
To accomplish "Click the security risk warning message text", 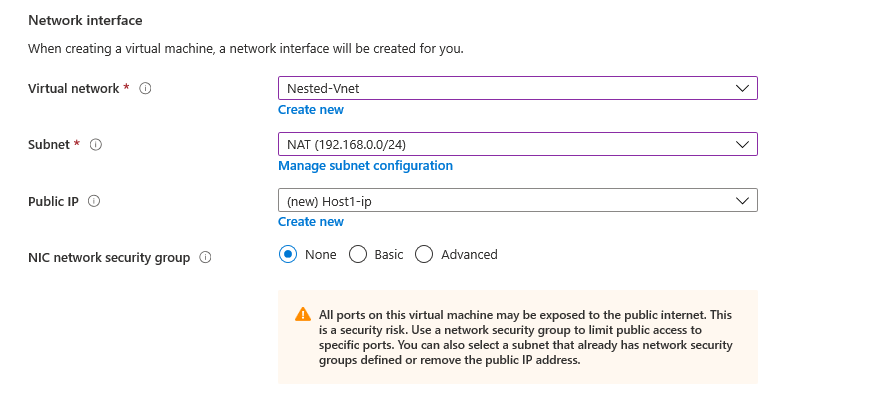I will 526,337.
